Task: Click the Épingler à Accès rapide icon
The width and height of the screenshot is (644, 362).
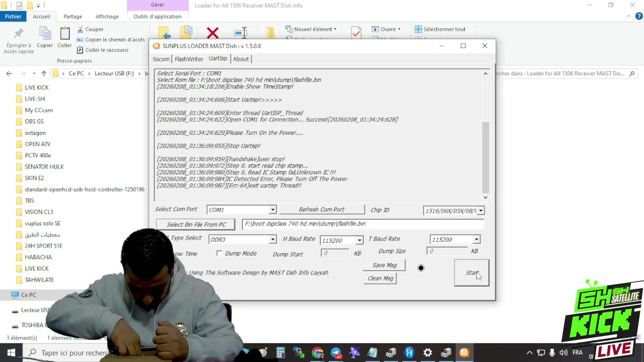Action: [x=19, y=34]
